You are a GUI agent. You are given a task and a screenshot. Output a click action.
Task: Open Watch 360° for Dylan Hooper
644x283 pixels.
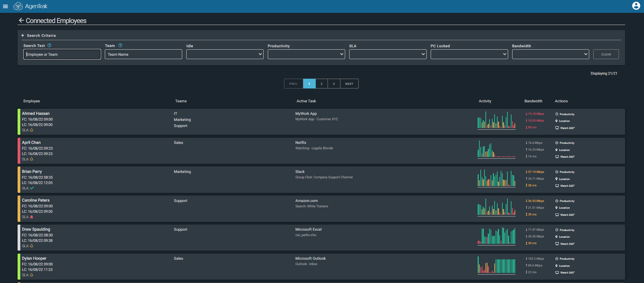[565, 273]
